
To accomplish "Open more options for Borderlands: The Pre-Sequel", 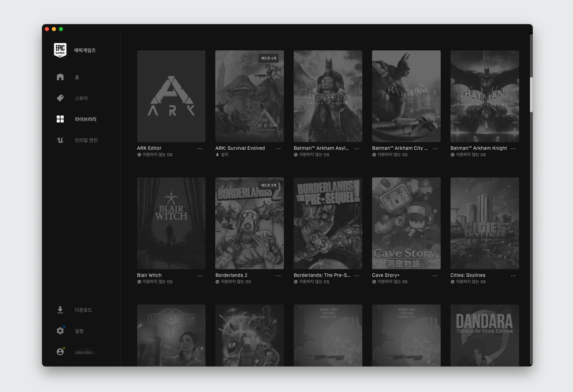I will [x=357, y=275].
